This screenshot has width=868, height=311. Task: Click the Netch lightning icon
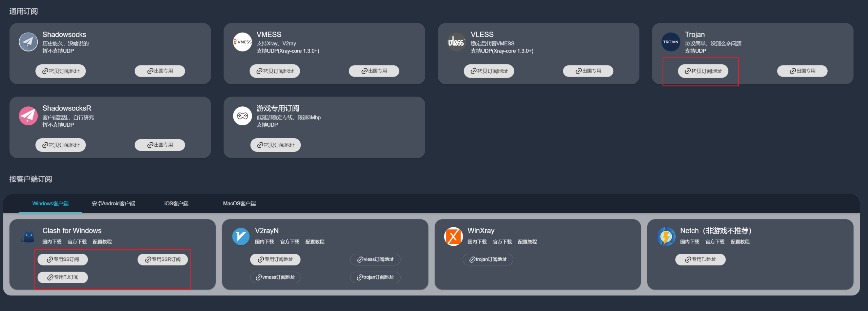point(666,236)
